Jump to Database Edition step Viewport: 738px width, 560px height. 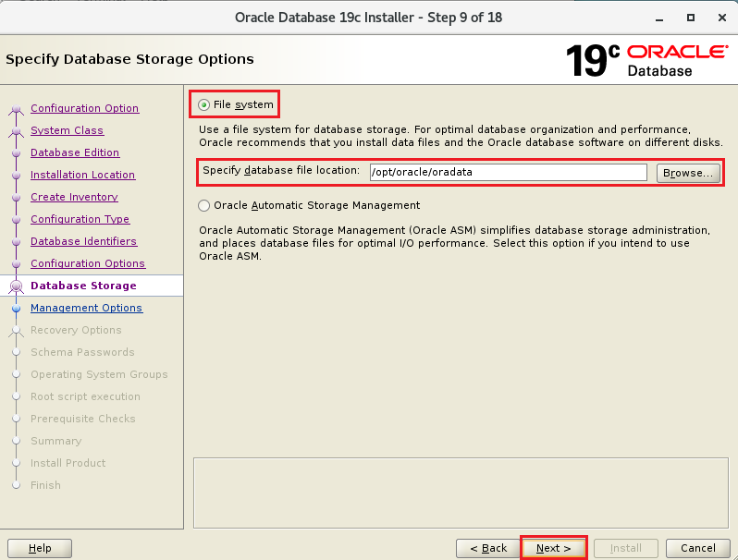coord(75,152)
